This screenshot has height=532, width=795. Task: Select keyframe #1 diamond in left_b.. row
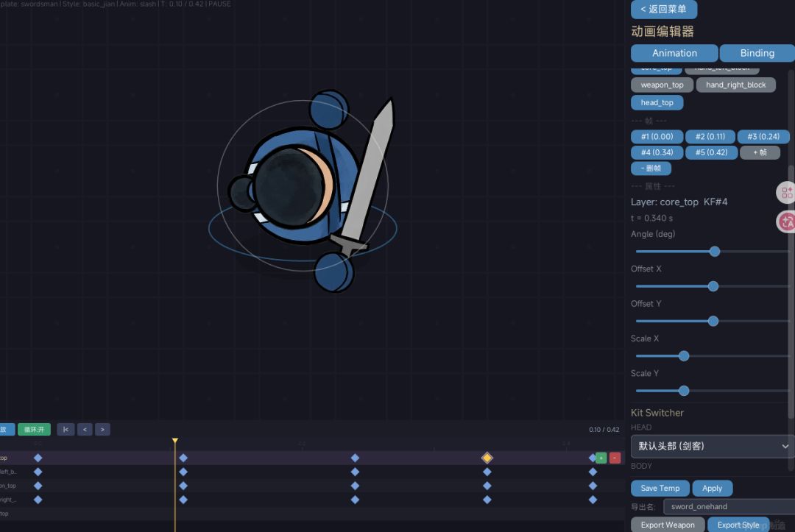(x=38, y=472)
